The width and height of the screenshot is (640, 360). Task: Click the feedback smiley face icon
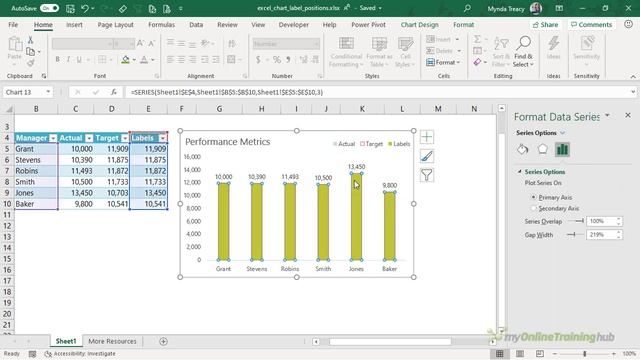pos(629,24)
